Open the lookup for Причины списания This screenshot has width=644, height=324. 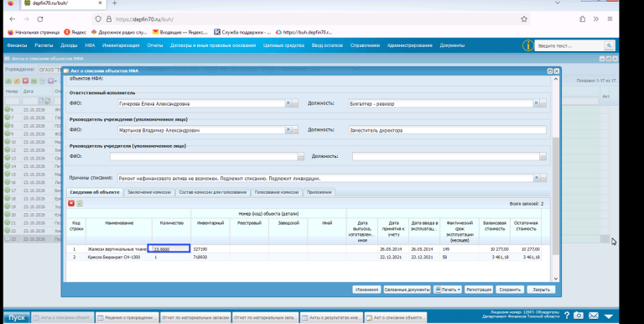click(543, 178)
